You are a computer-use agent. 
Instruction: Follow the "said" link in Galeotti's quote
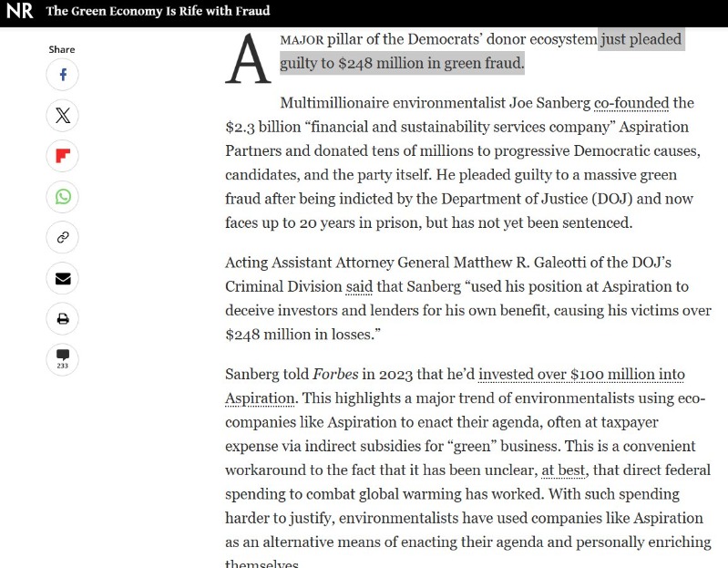pyautogui.click(x=359, y=286)
